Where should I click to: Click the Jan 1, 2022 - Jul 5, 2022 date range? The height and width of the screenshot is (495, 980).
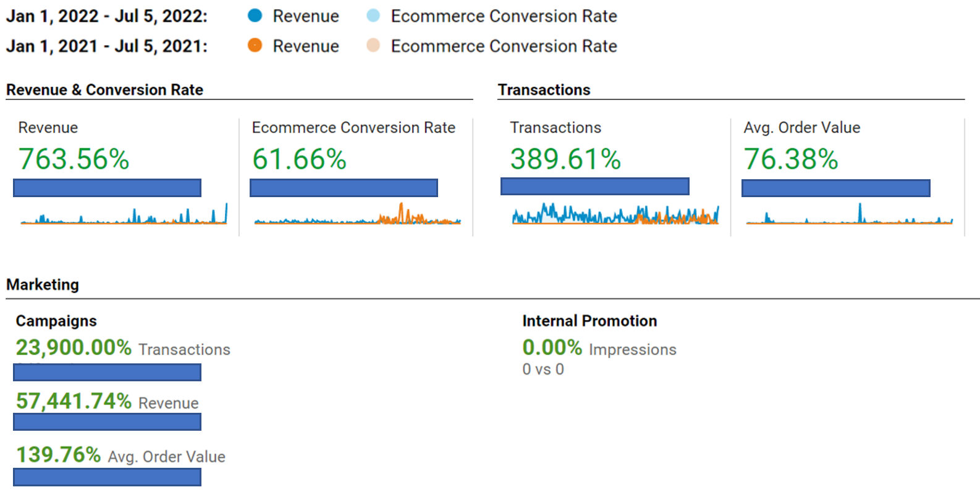click(107, 16)
